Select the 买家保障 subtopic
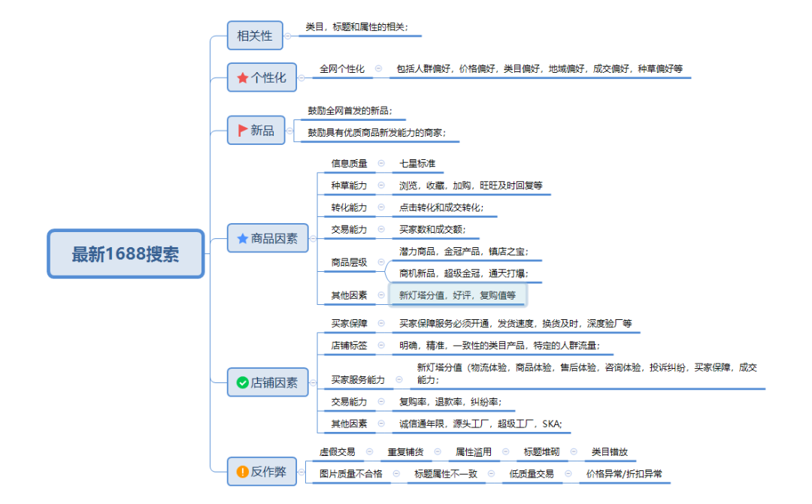This screenshot has width=812, height=504. coord(349,324)
